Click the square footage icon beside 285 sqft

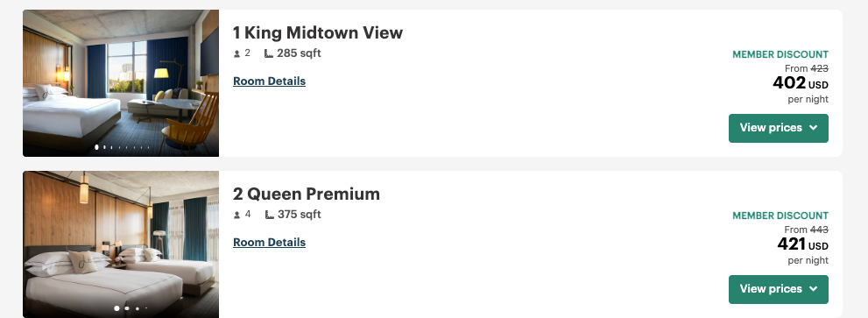point(269,53)
